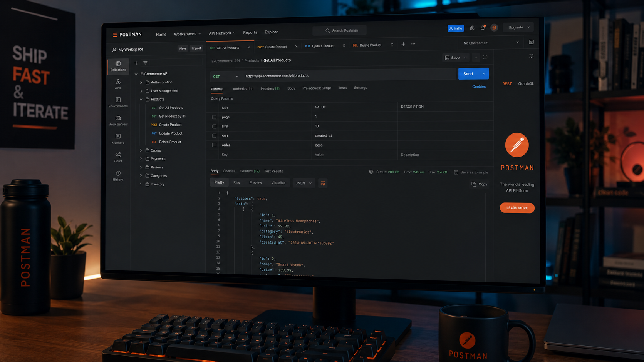Open the History sidebar panel
The width and height of the screenshot is (644, 362).
coord(118,176)
